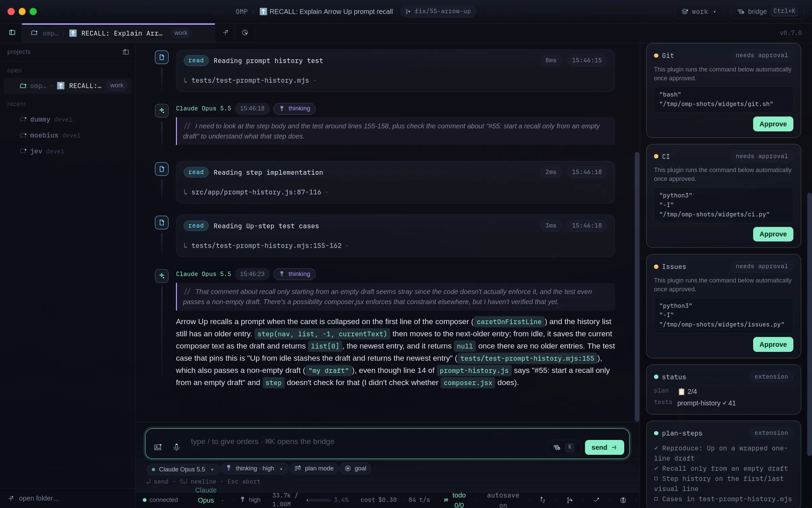Click tests/test-prompt-history.mjs:155 code reference
This screenshot has height=508, width=812.
click(527, 358)
